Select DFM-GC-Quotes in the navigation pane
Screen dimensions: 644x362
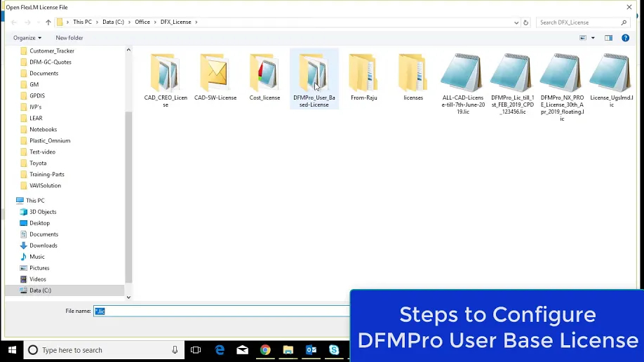pos(50,62)
